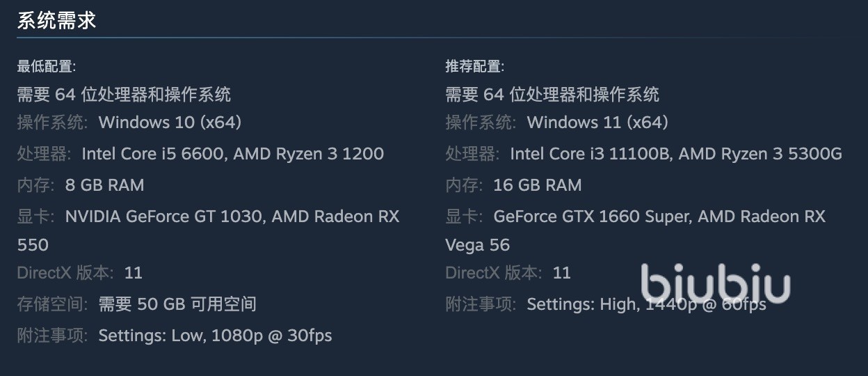The image size is (868, 376).
Task: Click the Settings: Low, 1080p @ 30fps note
Action: (x=215, y=336)
